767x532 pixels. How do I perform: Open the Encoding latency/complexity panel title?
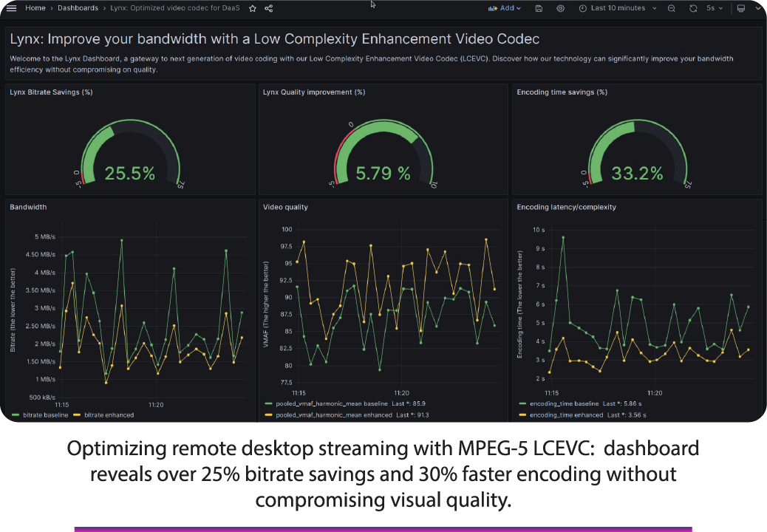[567, 207]
